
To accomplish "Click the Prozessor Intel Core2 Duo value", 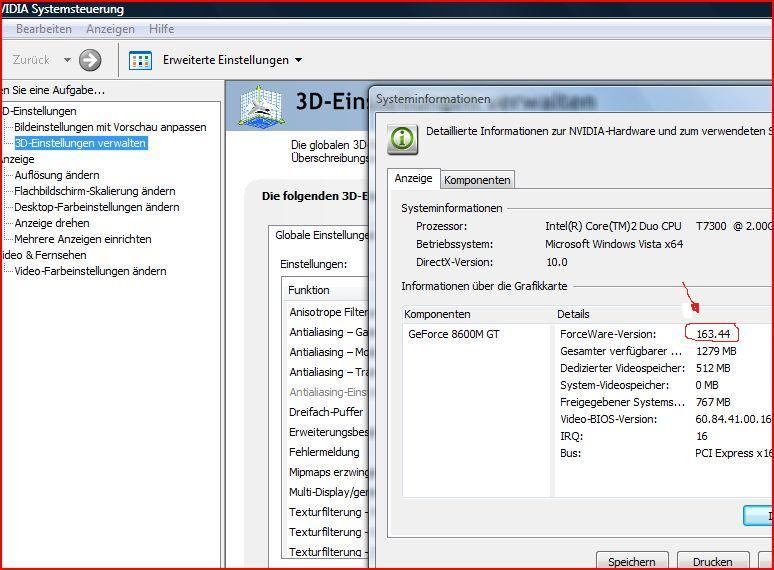I will (x=658, y=227).
